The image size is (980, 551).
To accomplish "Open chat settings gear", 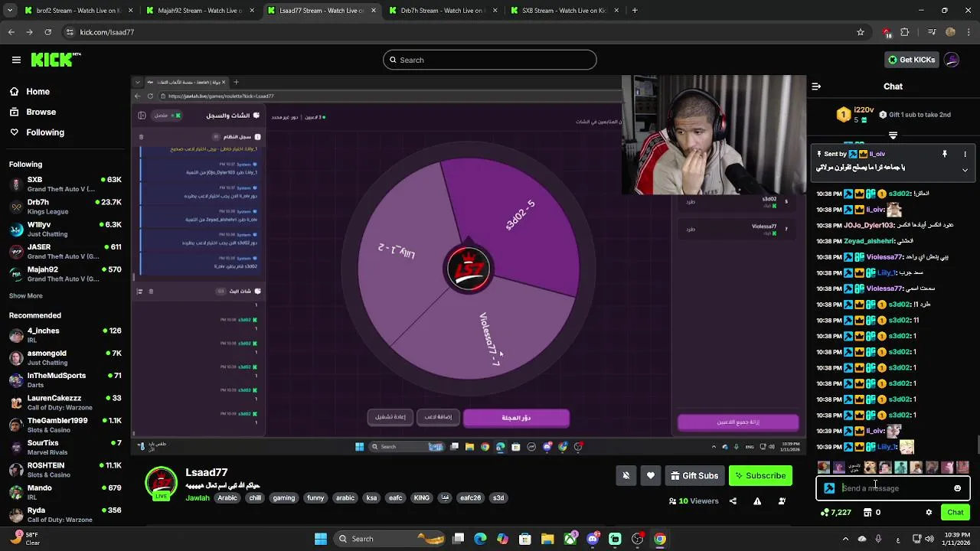I will click(x=929, y=513).
